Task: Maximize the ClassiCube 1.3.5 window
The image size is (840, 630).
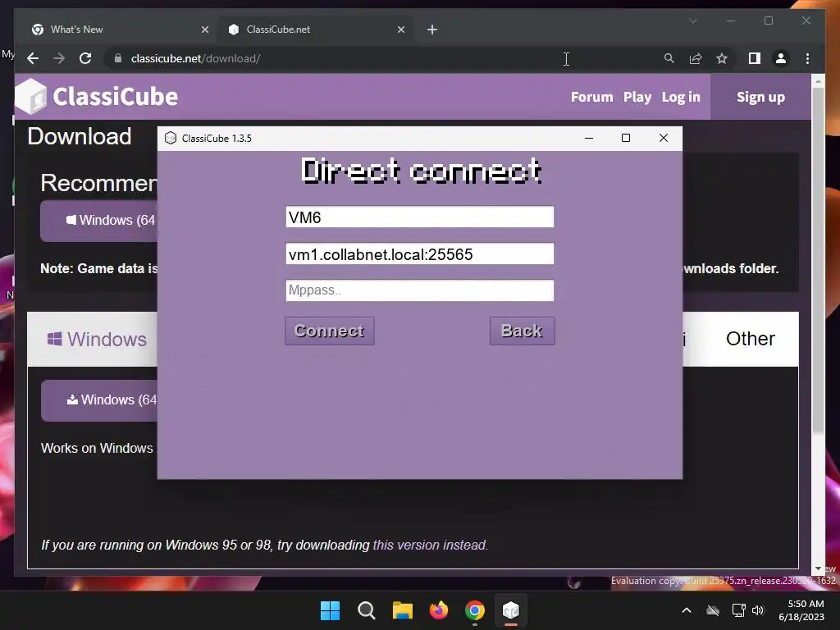Action: [626, 138]
